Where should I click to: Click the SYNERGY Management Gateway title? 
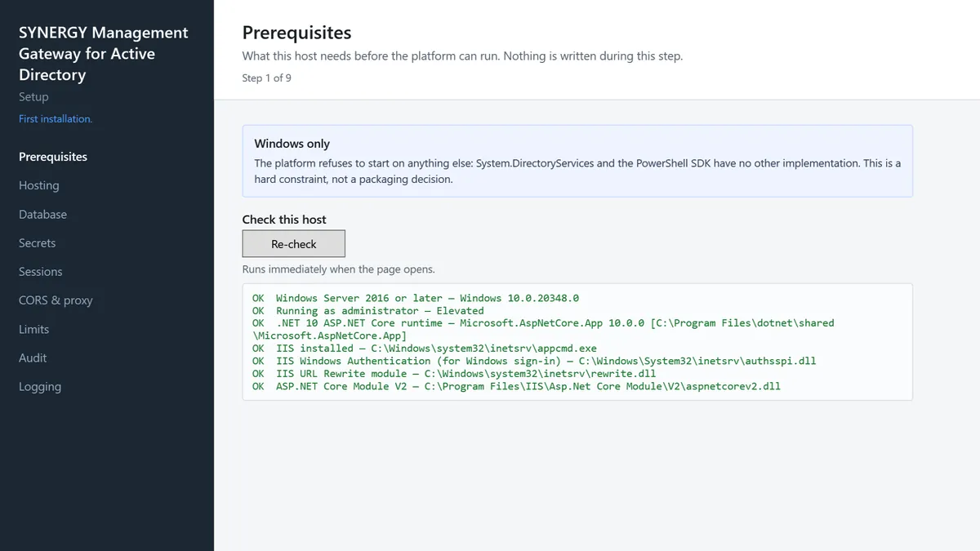104,54
